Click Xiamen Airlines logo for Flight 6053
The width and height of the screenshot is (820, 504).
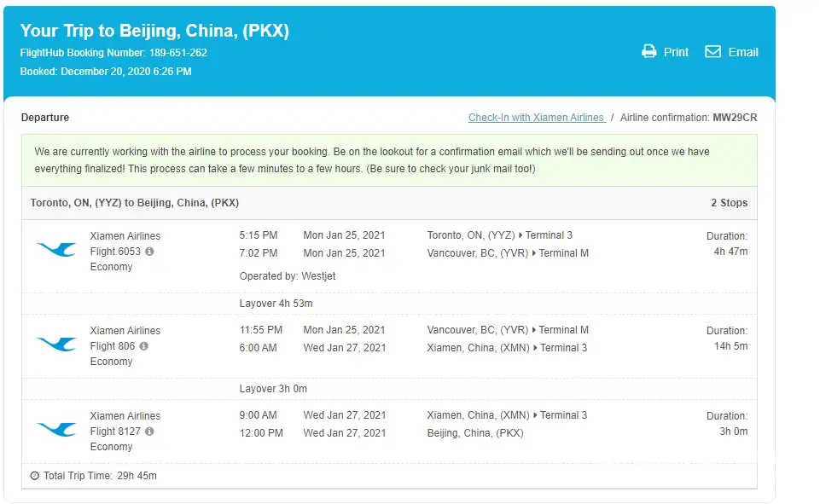tap(56, 249)
